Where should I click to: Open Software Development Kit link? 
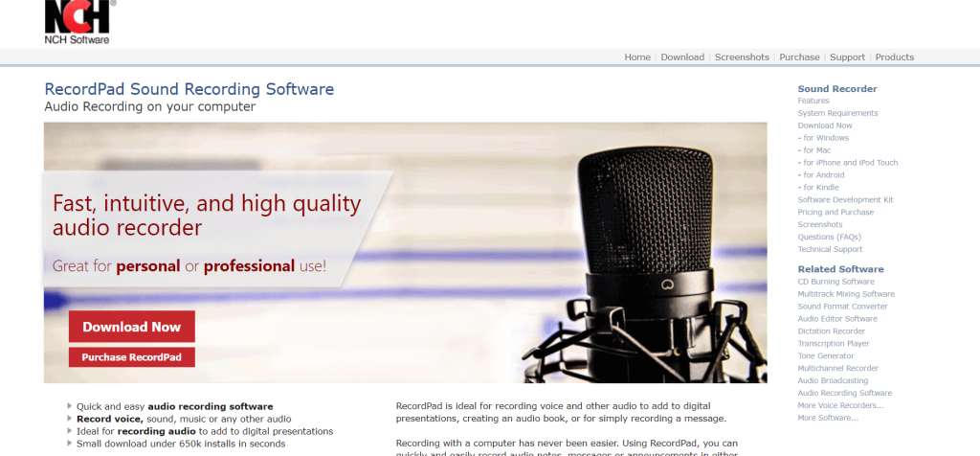(845, 199)
